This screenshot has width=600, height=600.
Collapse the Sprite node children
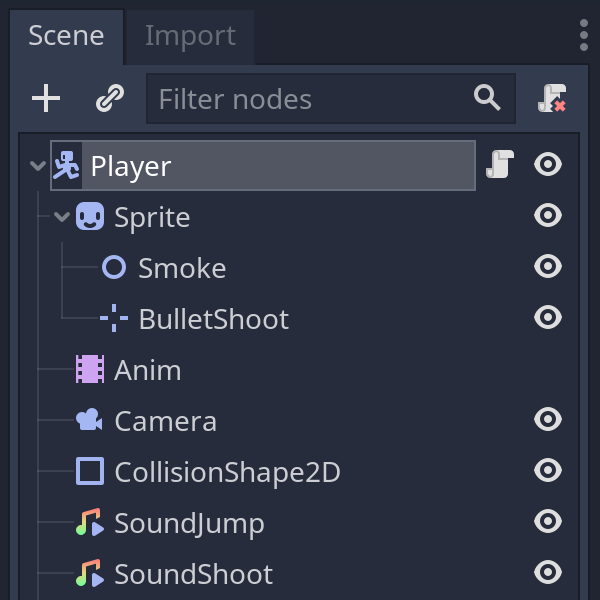pyautogui.click(x=62, y=217)
